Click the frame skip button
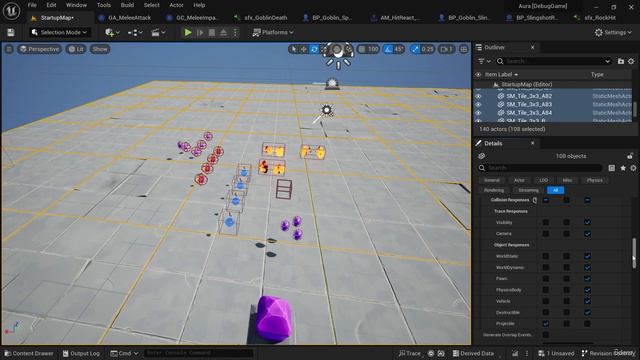The height and width of the screenshot is (360, 640). 200,32
